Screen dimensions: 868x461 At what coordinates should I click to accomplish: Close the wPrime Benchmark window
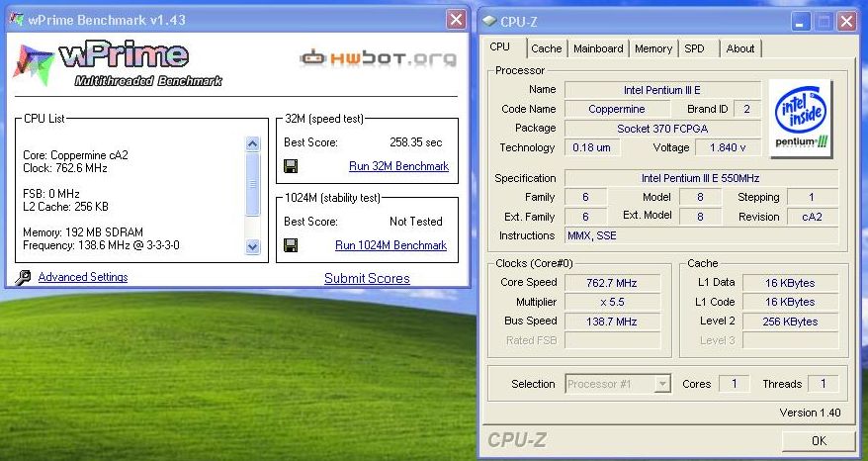click(456, 20)
